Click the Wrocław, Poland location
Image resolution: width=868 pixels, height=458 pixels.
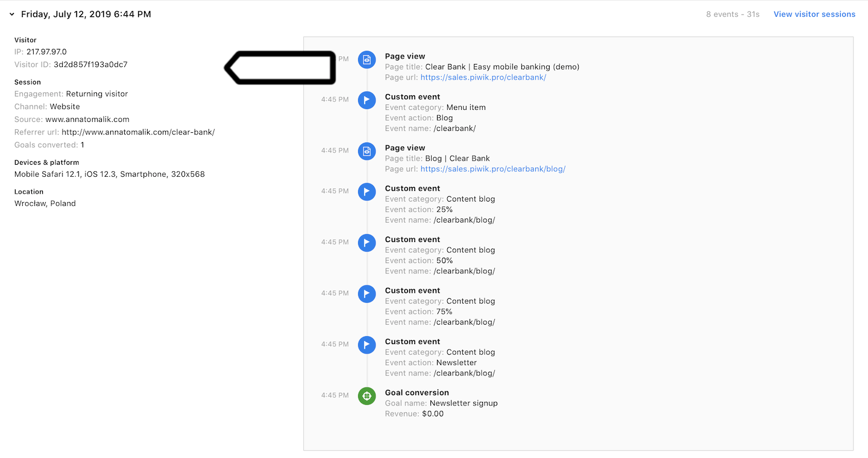45,203
